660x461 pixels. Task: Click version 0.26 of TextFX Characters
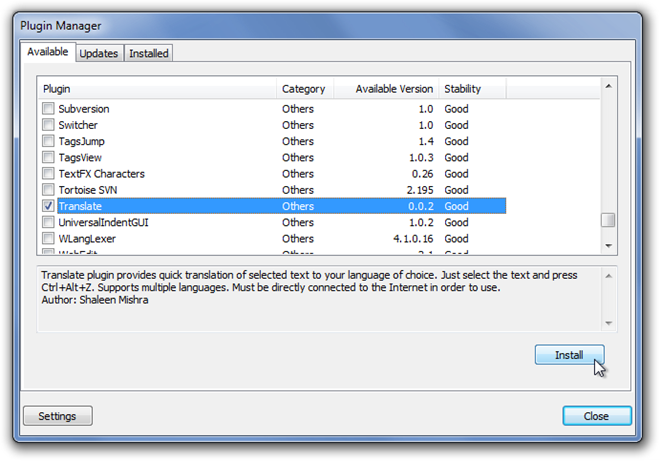click(x=422, y=174)
